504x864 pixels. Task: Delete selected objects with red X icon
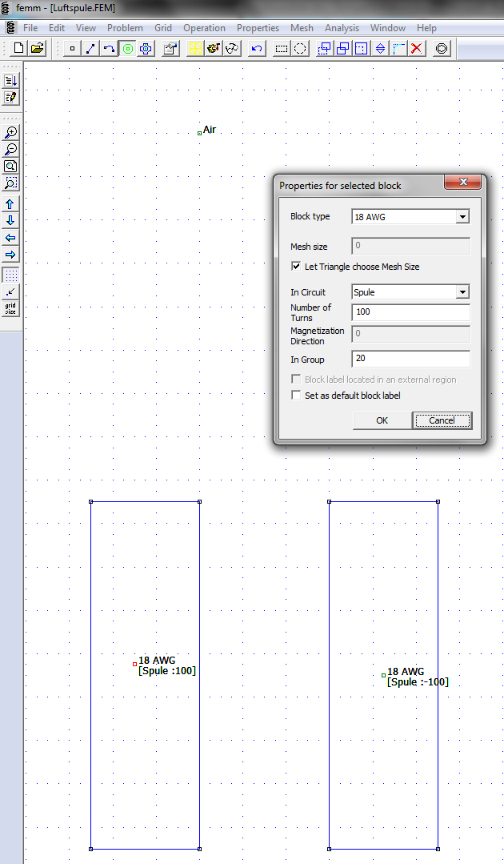(x=417, y=49)
